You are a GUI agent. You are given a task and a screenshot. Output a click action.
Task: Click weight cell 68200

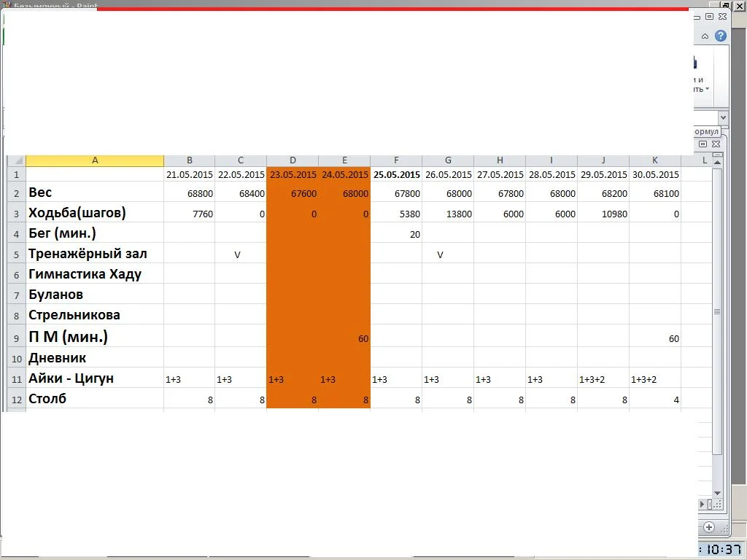coord(603,193)
